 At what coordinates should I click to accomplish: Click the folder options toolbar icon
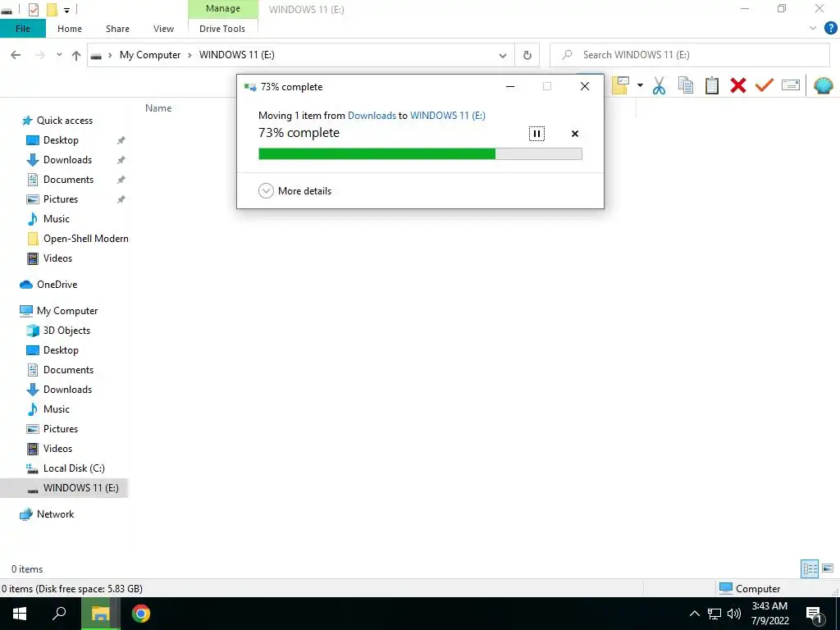tap(620, 85)
